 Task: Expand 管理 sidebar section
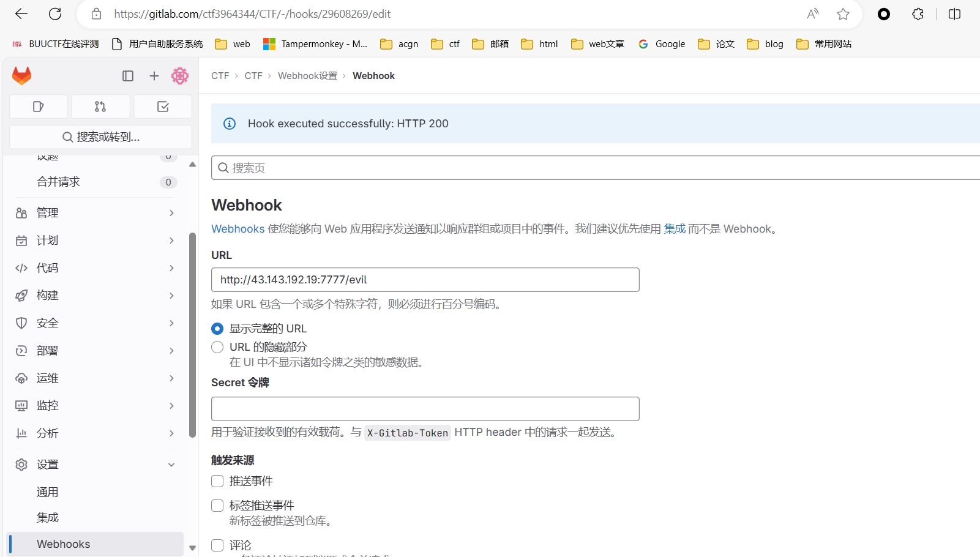click(x=95, y=213)
